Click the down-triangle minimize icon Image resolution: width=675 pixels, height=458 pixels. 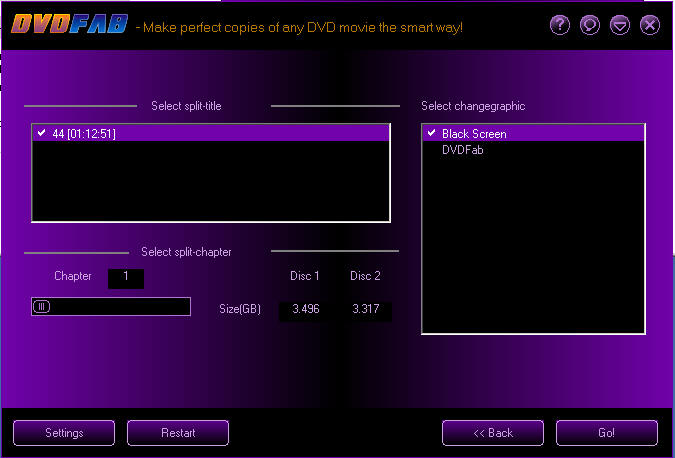(x=620, y=25)
